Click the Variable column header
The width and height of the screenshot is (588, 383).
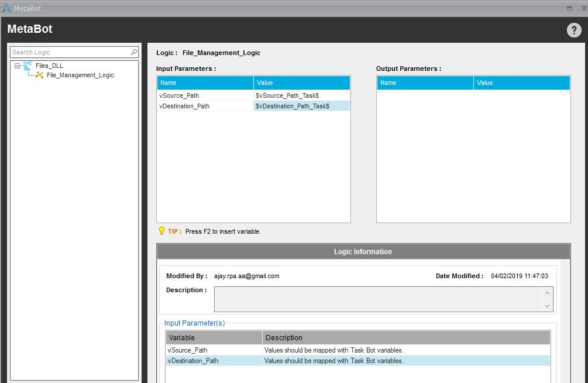coord(214,338)
